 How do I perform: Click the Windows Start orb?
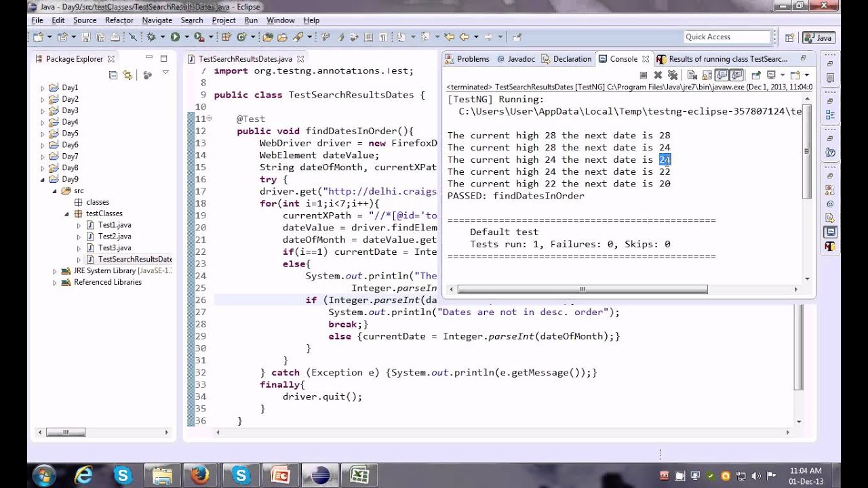[44, 475]
